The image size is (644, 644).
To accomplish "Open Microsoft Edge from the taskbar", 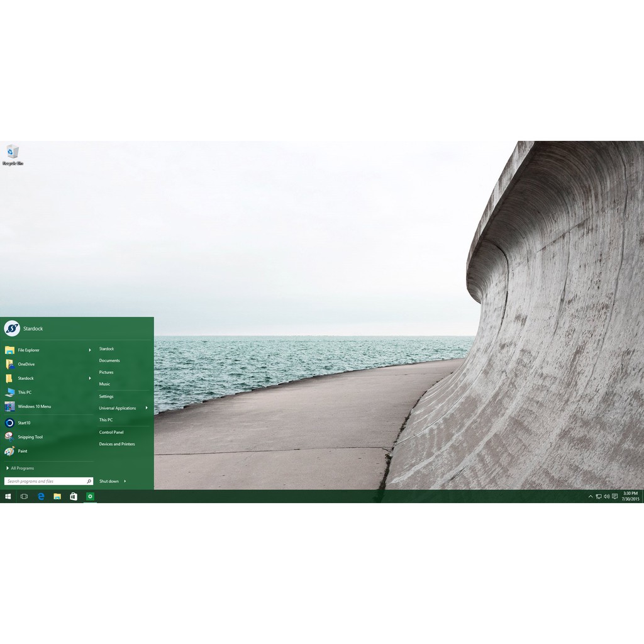I will (41, 496).
